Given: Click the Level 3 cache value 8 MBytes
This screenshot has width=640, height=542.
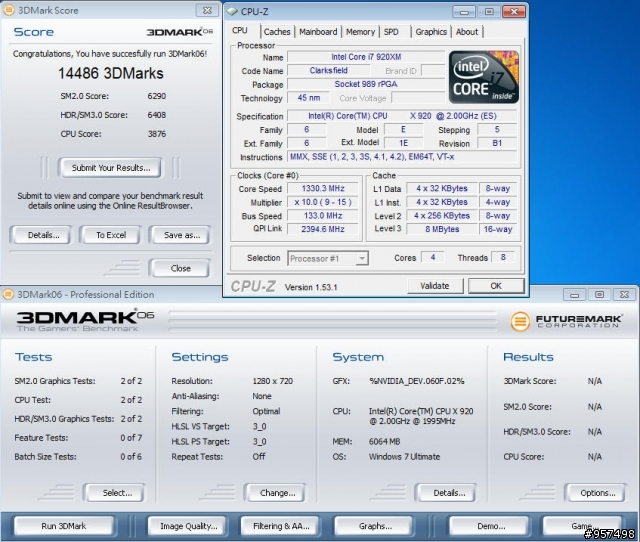Looking at the screenshot, I should (442, 229).
